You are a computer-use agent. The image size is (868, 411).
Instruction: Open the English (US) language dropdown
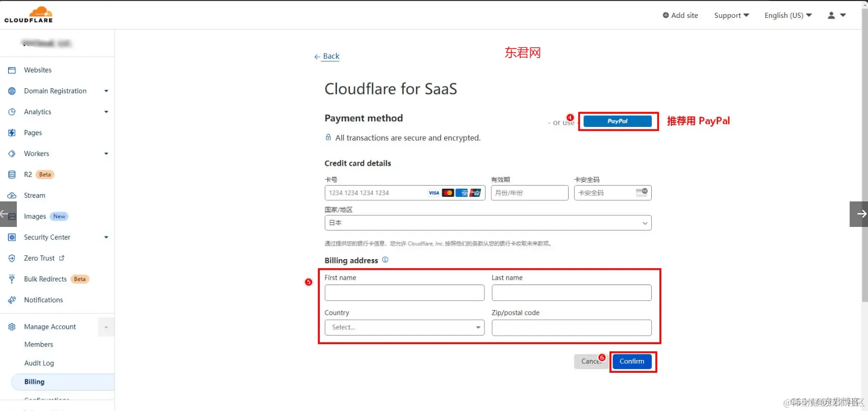pos(788,15)
